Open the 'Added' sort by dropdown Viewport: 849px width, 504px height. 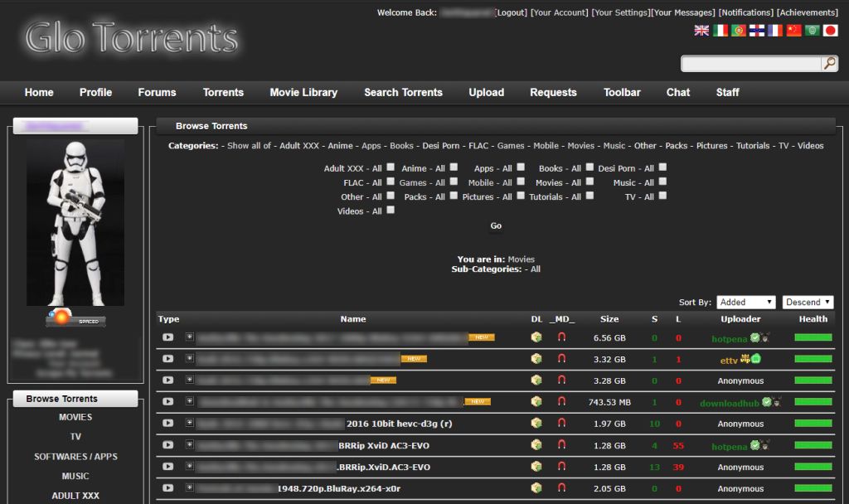[746, 303]
